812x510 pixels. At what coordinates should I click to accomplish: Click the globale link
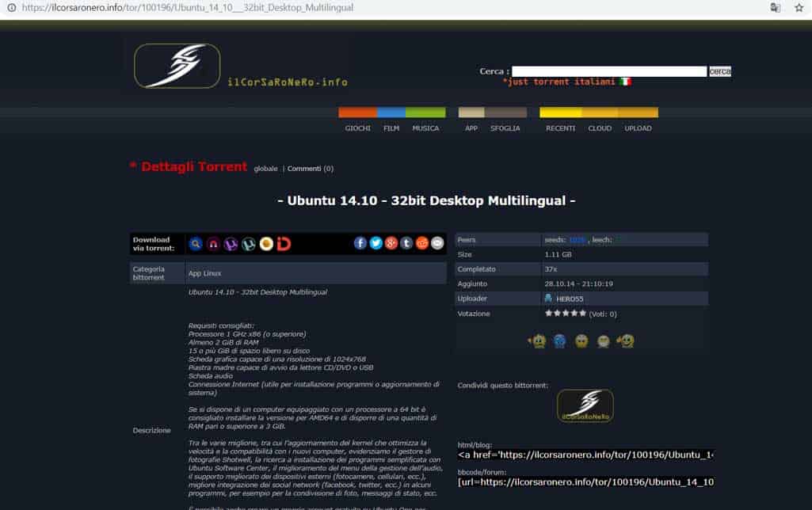tap(265, 169)
